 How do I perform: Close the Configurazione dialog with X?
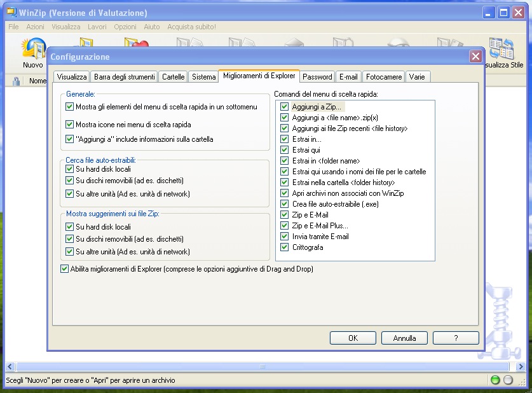475,57
